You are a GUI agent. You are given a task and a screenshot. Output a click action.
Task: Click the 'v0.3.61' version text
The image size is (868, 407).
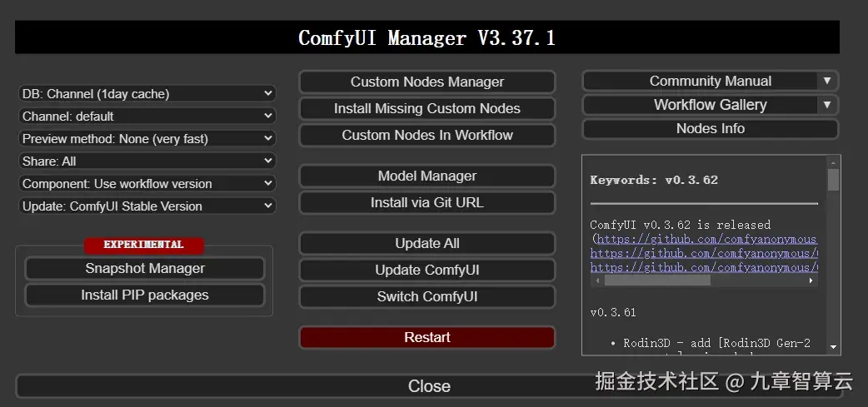point(613,312)
